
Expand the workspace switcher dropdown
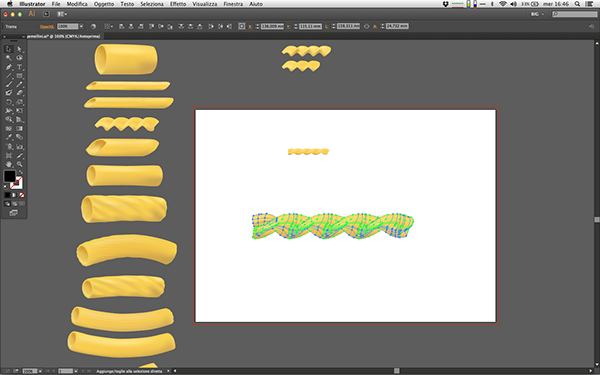(538, 14)
